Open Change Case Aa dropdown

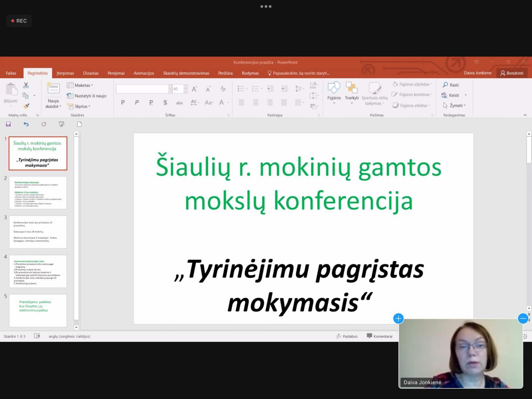[x=209, y=102]
